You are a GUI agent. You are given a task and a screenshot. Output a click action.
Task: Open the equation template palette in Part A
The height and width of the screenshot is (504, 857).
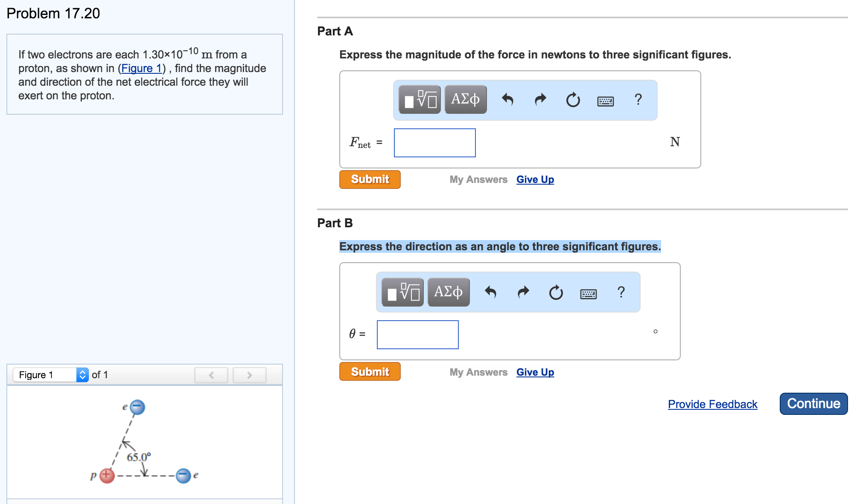(419, 99)
